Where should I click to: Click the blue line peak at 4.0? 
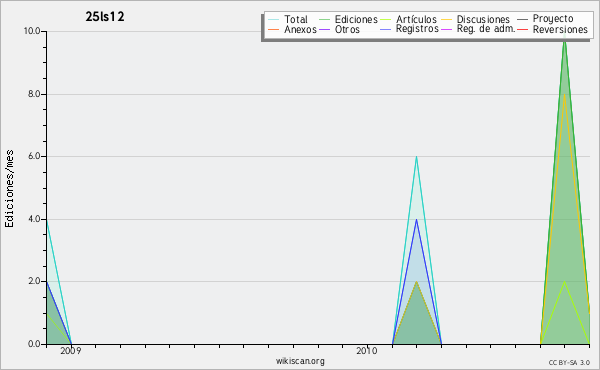[416, 220]
